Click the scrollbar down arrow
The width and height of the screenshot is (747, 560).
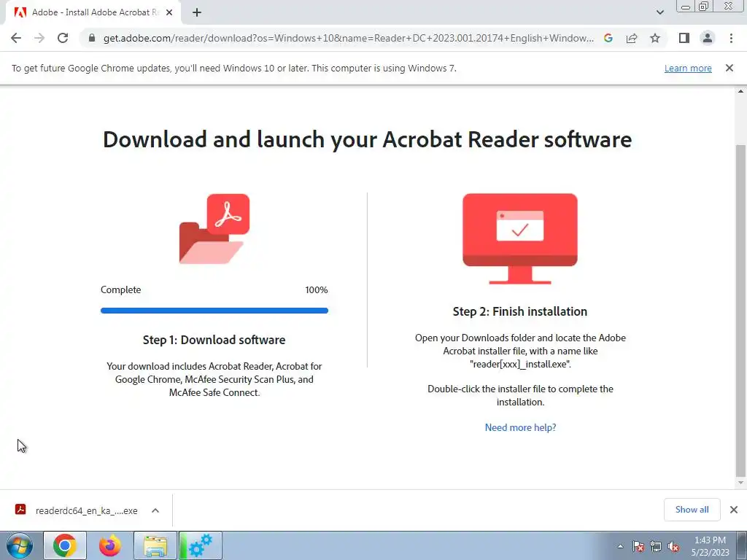click(x=740, y=483)
